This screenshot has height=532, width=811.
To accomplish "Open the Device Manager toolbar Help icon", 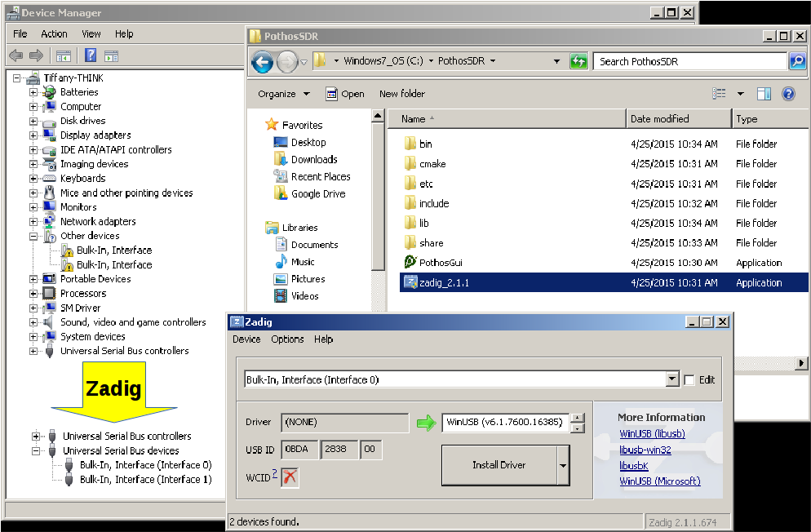I will (x=91, y=55).
